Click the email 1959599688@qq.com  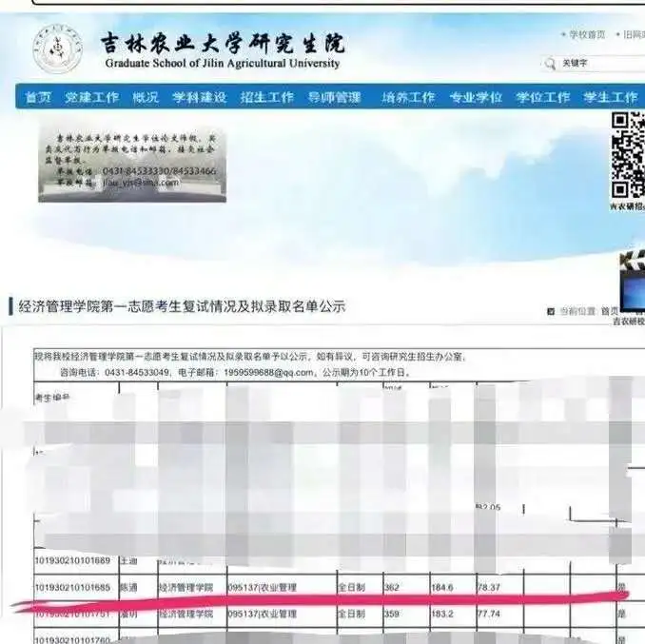click(x=268, y=373)
